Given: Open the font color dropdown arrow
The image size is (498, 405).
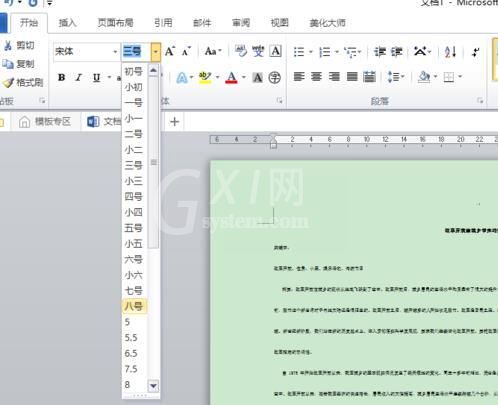Looking at the screenshot, I should click(x=244, y=77).
